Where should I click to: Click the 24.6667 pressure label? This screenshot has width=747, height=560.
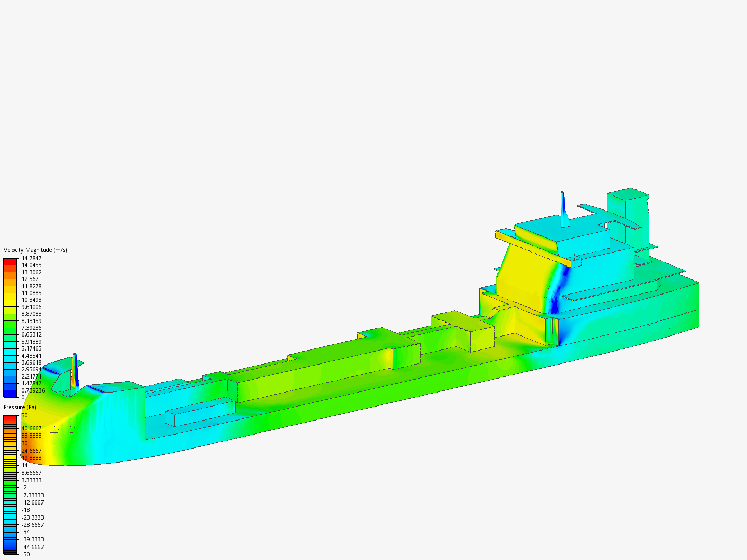point(32,451)
